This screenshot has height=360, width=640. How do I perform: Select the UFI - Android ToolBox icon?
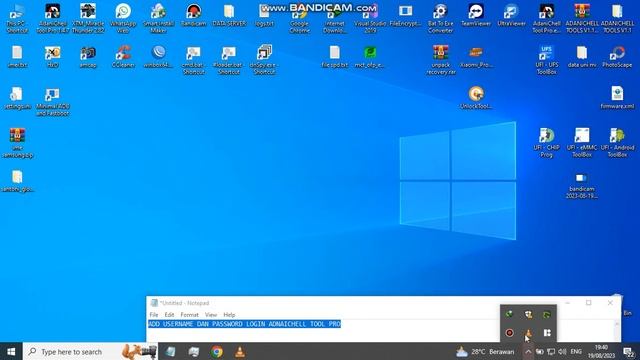(x=617, y=142)
